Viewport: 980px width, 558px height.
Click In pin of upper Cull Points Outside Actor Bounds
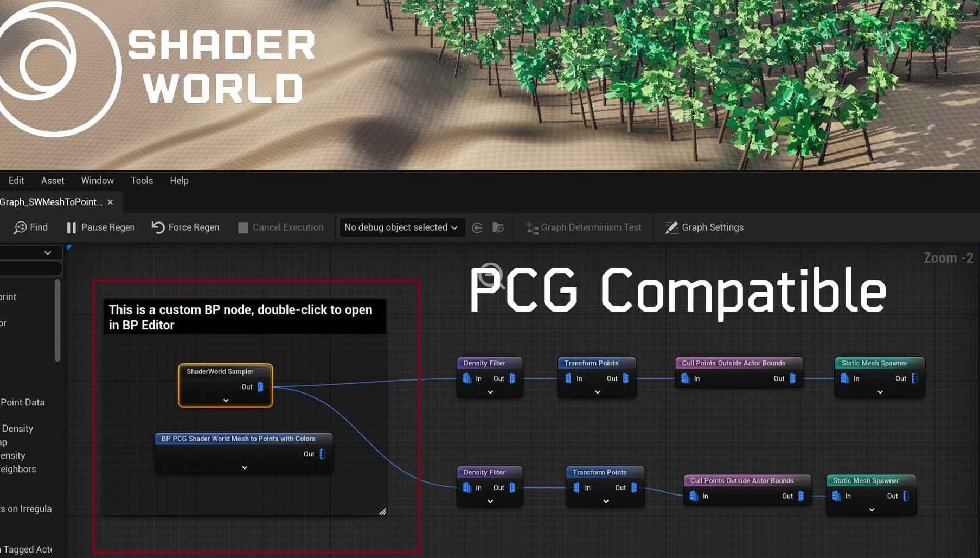(685, 378)
